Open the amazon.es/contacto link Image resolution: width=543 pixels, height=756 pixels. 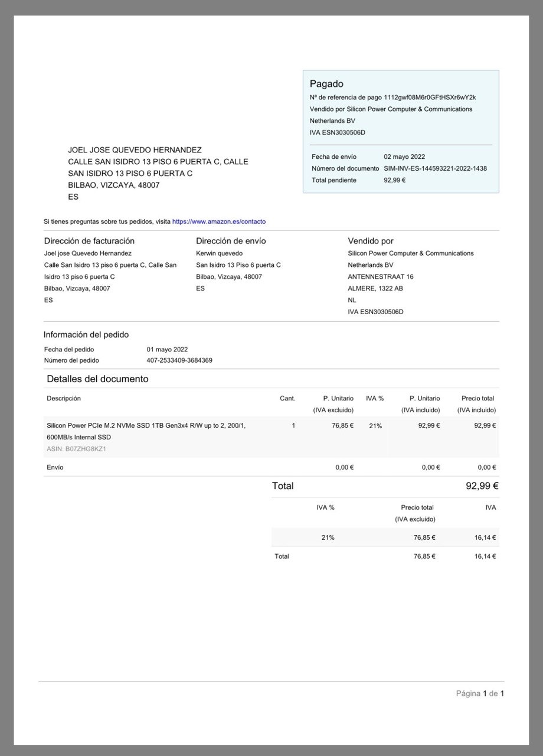click(219, 221)
